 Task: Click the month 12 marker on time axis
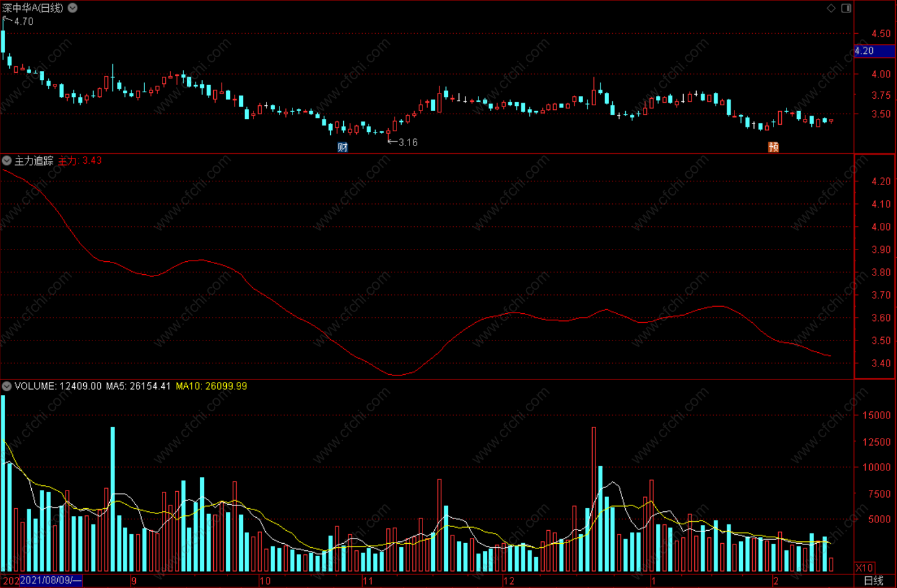[x=509, y=581]
